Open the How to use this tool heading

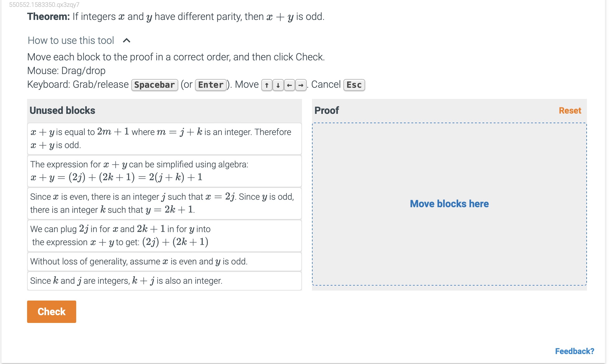pos(71,40)
